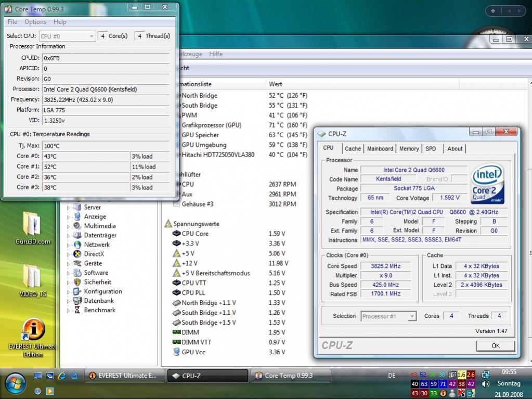Expand the Multimedia tree node
Viewport: 532px width, 399px height.
pos(68,226)
